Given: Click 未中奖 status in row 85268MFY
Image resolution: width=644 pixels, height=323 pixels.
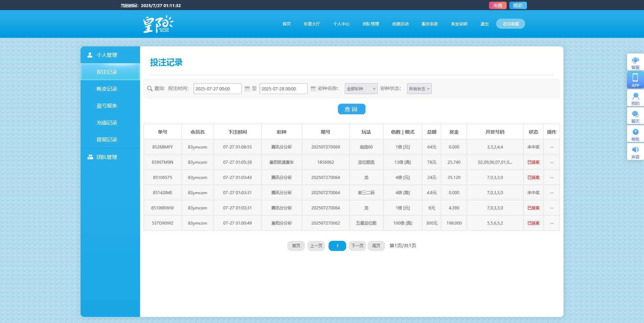Looking at the screenshot, I should (x=533, y=147).
